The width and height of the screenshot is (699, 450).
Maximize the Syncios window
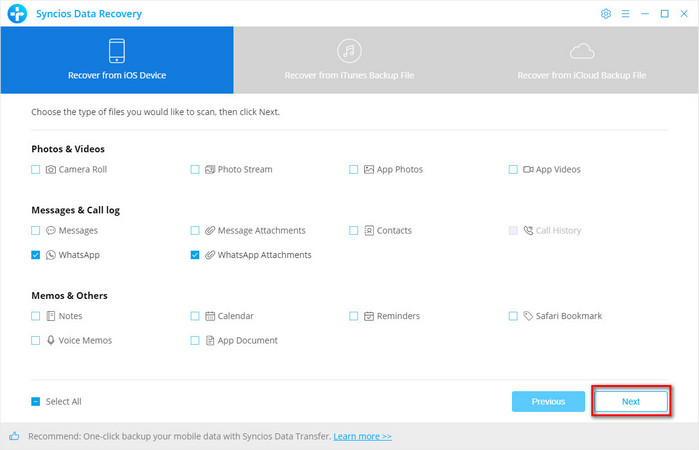(x=664, y=14)
